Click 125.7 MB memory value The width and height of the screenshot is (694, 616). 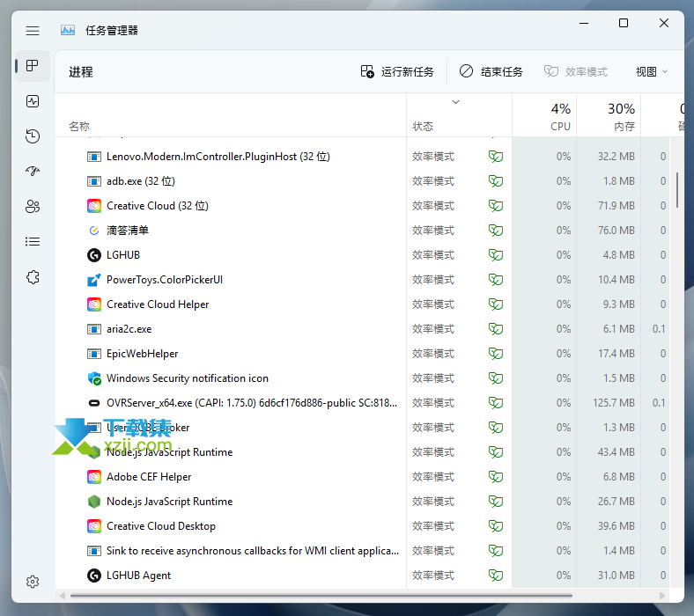pyautogui.click(x=614, y=403)
